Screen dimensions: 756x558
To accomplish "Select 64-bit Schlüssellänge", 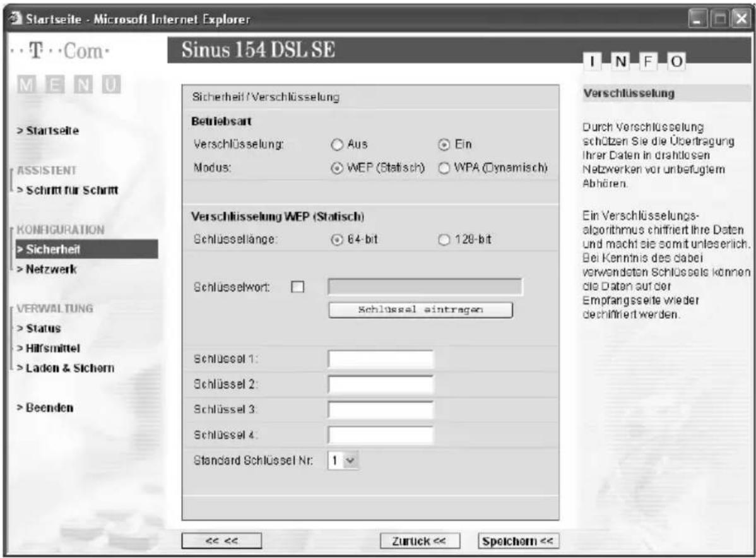I will pyautogui.click(x=337, y=240).
